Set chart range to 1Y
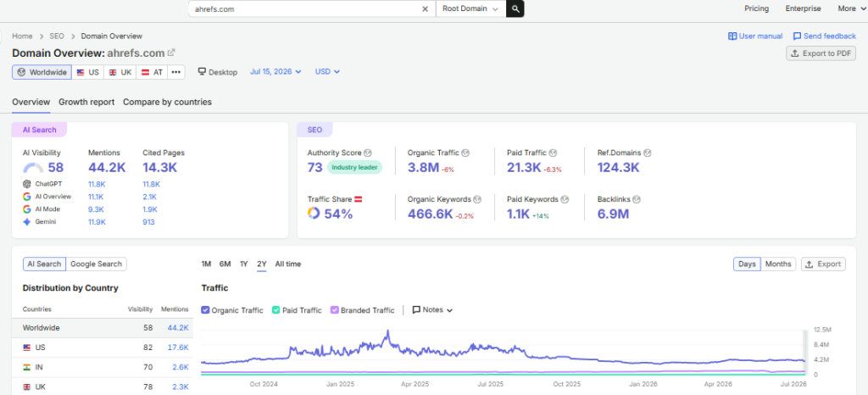The width and height of the screenshot is (868, 395). (x=243, y=264)
